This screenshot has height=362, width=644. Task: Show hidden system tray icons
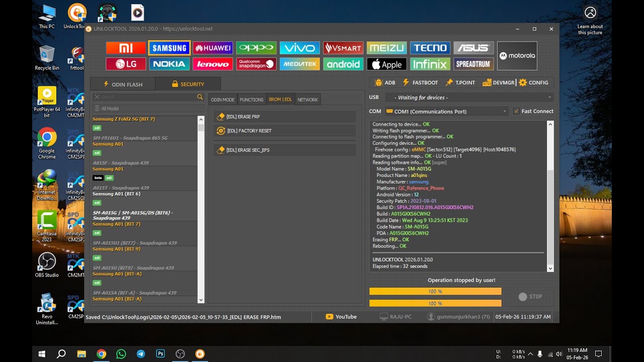530,354
